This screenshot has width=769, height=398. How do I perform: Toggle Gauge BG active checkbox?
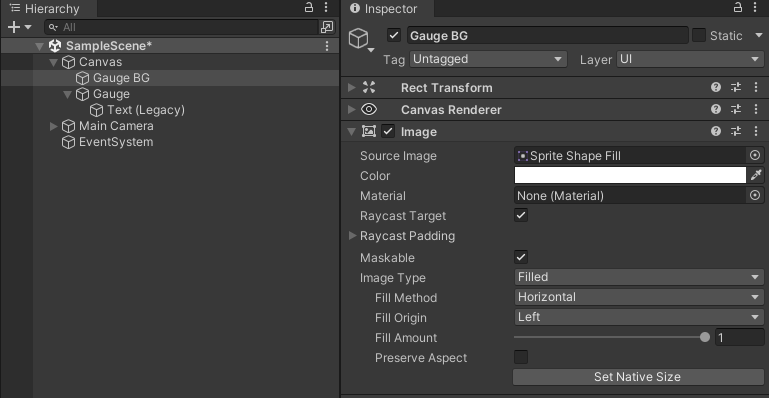[x=394, y=35]
